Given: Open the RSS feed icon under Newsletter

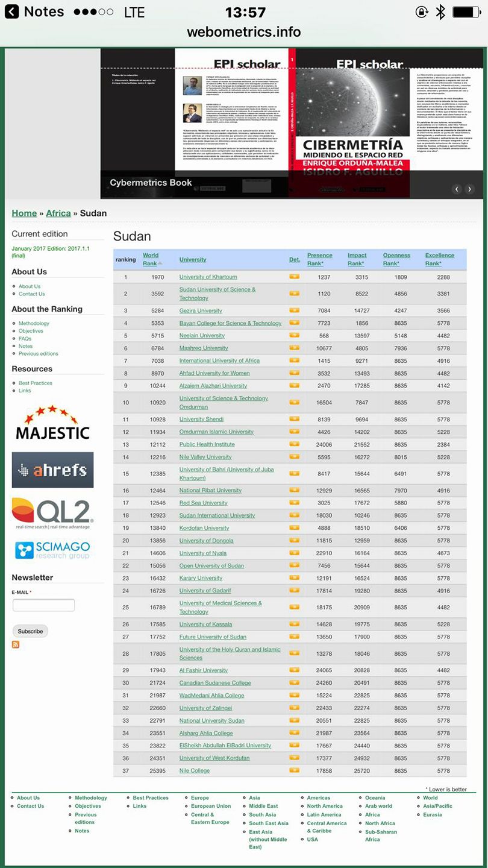Looking at the screenshot, I should point(16,644).
